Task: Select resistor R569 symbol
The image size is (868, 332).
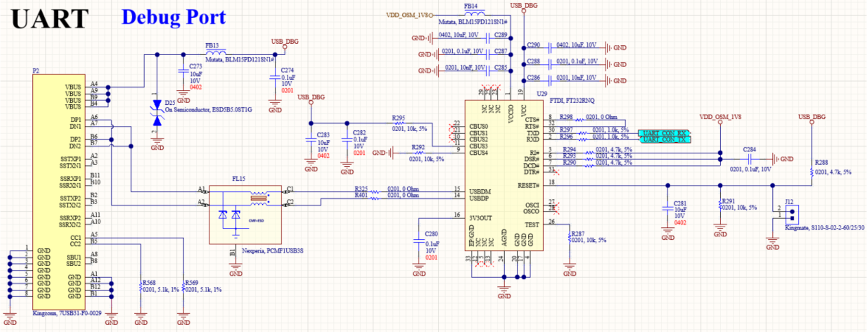Action: [x=183, y=286]
